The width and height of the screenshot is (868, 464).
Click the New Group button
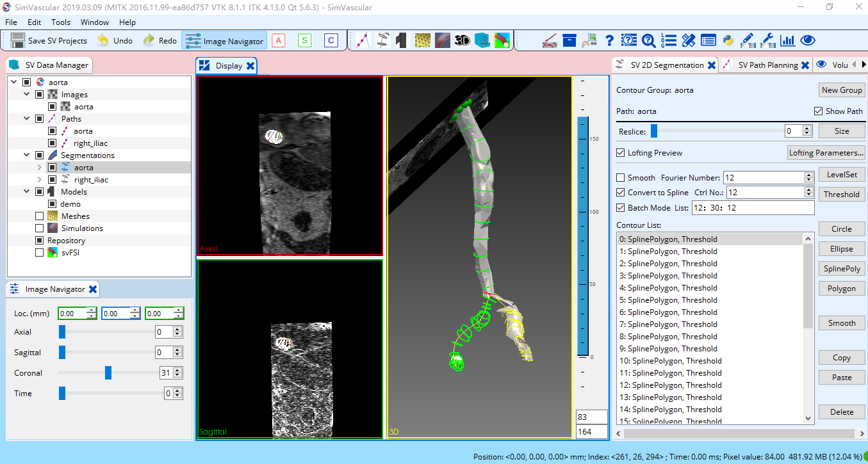842,90
